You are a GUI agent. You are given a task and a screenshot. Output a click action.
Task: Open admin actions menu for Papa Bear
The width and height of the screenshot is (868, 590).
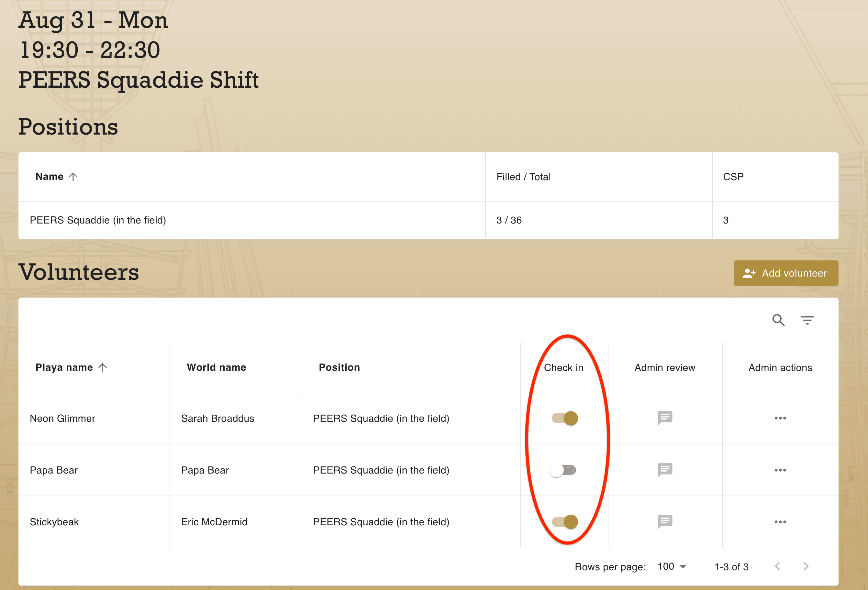pyautogui.click(x=780, y=470)
